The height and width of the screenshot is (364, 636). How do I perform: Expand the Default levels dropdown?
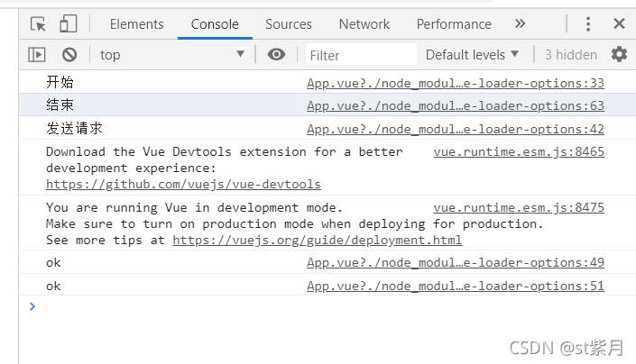point(473,55)
